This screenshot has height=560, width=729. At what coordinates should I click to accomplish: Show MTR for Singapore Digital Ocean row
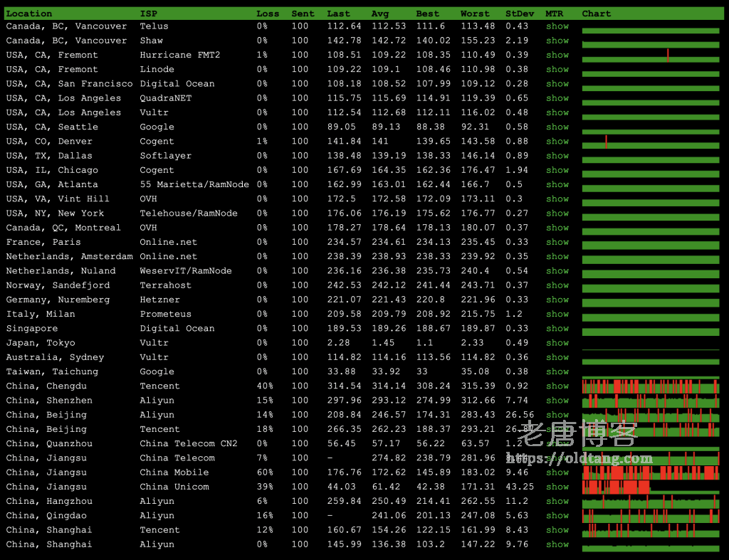click(557, 328)
